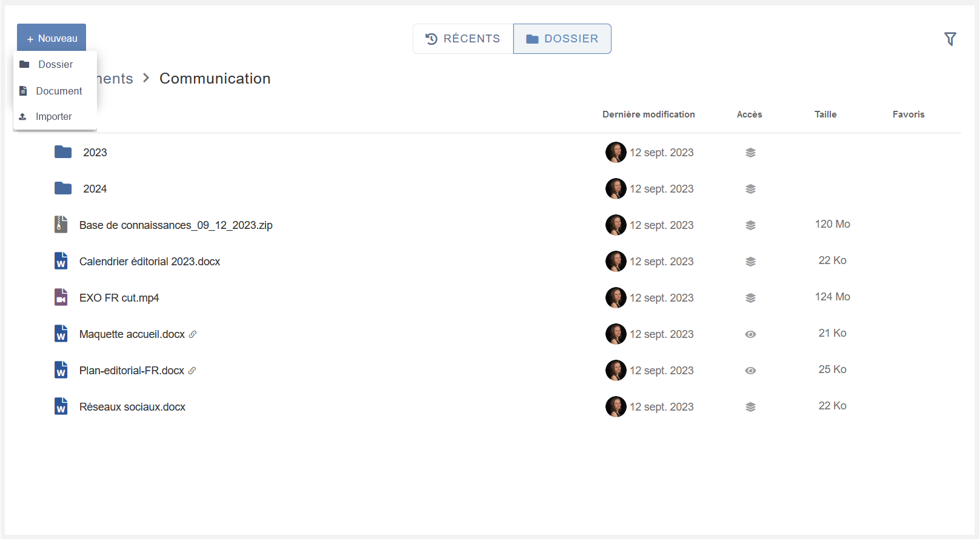The width and height of the screenshot is (980, 539).
Task: Click the 2023 folder icon
Action: (63, 152)
